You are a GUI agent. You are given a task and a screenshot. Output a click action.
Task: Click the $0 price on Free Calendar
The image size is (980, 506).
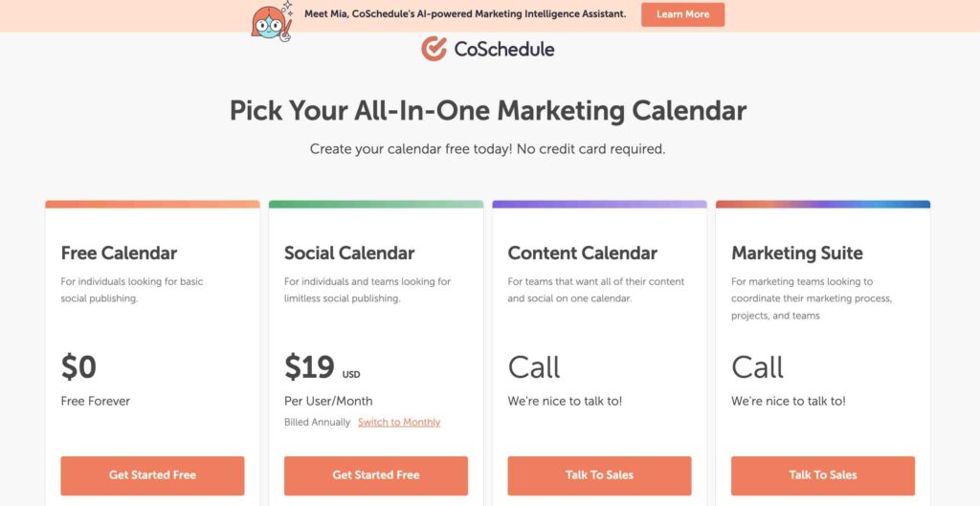(x=78, y=367)
